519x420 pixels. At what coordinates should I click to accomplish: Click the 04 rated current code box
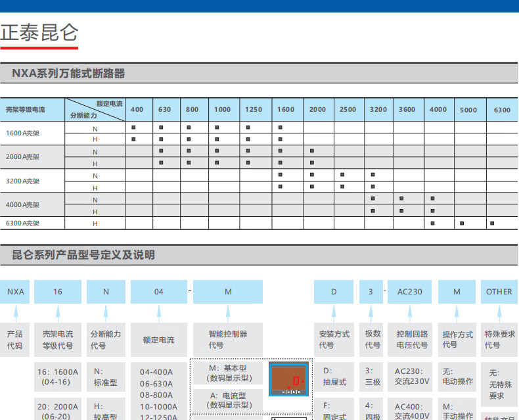tap(158, 292)
